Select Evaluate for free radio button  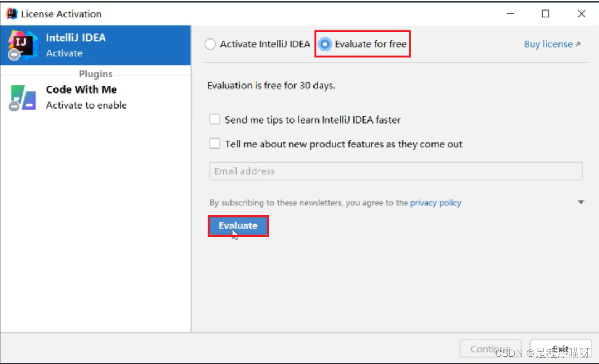[x=325, y=45]
